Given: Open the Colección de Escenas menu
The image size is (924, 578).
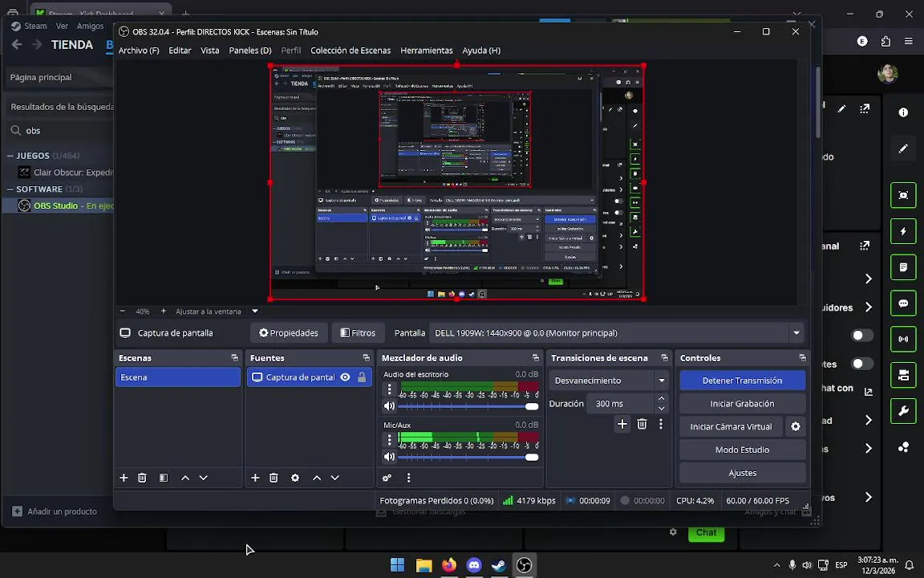Looking at the screenshot, I should pyautogui.click(x=351, y=51).
